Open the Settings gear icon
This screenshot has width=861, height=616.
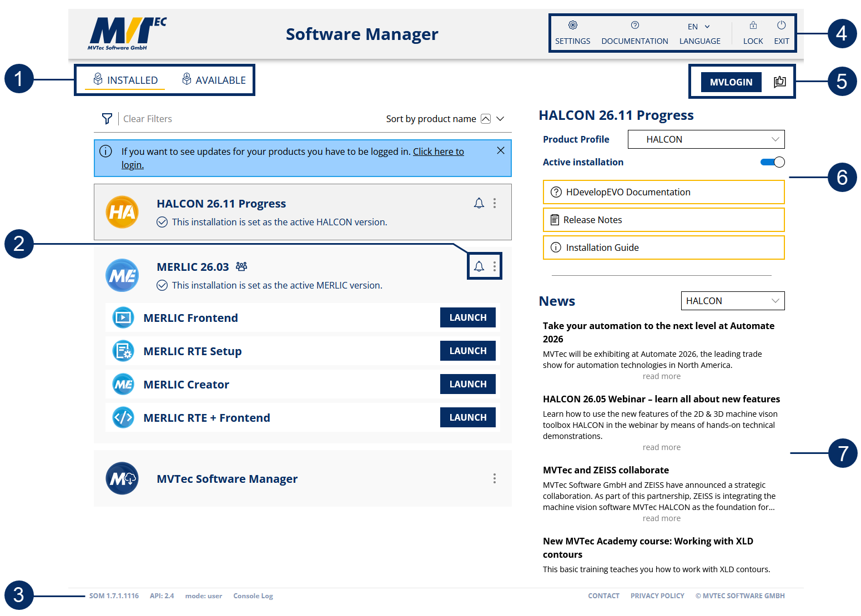(572, 25)
